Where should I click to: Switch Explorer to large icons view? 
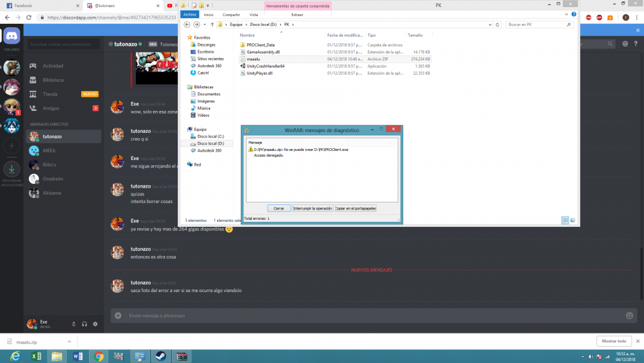pos(573,220)
